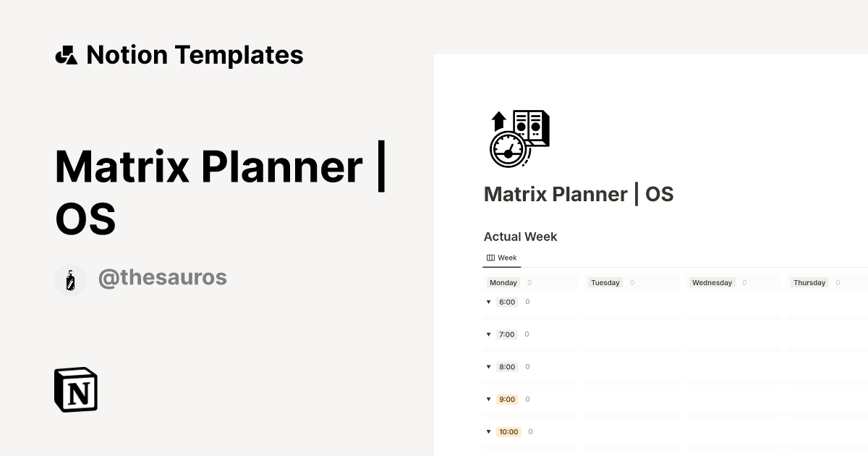Click the @thesauros avatar icon

point(70,280)
